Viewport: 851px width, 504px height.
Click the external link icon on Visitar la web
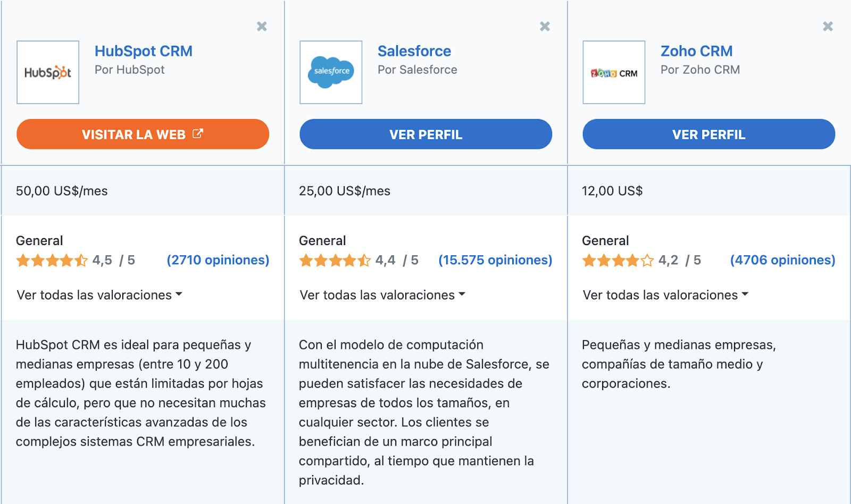click(198, 134)
